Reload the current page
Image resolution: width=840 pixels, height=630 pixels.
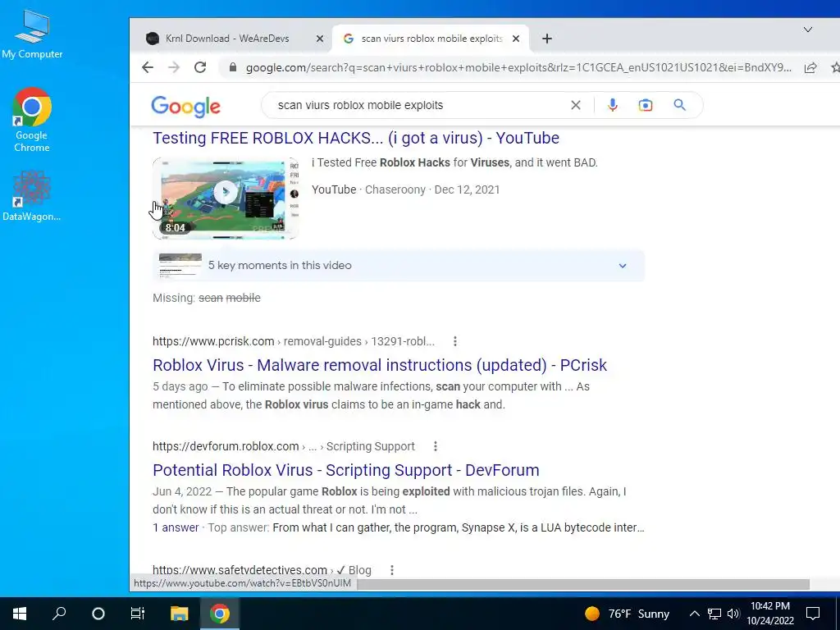tap(200, 67)
